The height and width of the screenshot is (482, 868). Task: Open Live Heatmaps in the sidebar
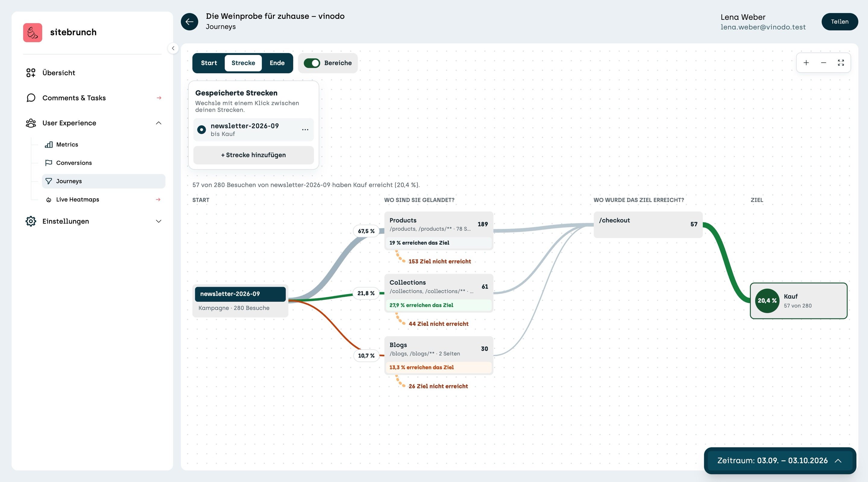[103, 200]
